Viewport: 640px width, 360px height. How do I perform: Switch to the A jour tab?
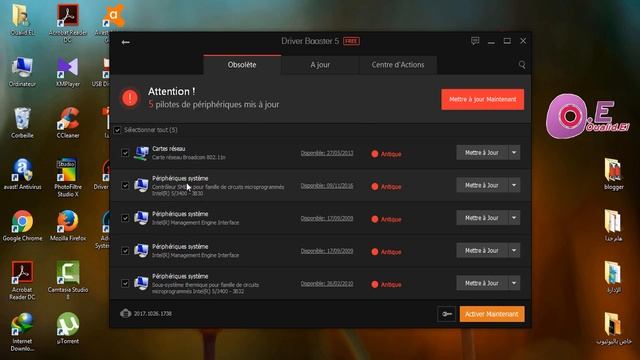(x=320, y=64)
